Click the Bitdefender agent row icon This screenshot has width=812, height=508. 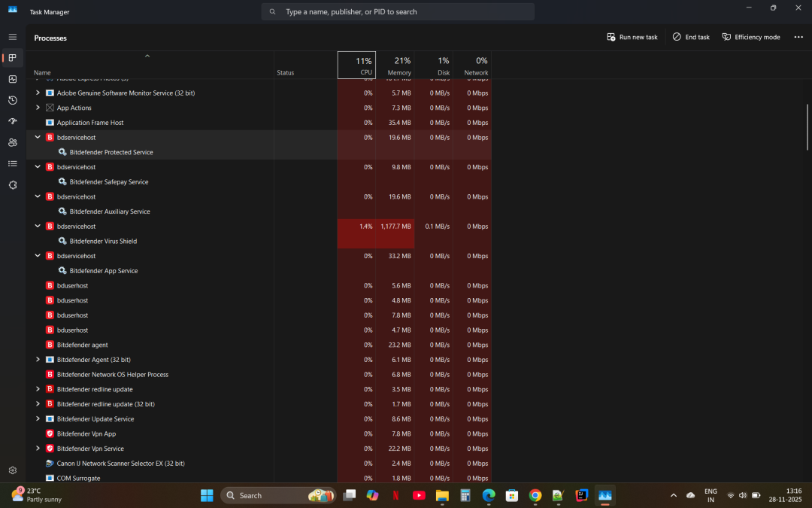50,345
